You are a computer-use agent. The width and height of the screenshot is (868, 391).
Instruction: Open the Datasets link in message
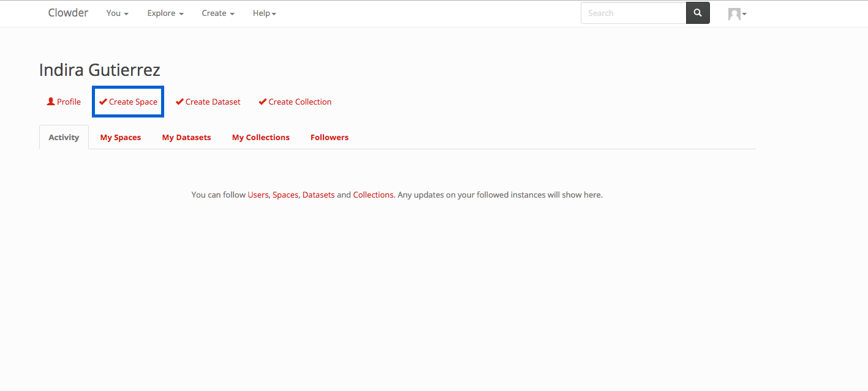[319, 195]
